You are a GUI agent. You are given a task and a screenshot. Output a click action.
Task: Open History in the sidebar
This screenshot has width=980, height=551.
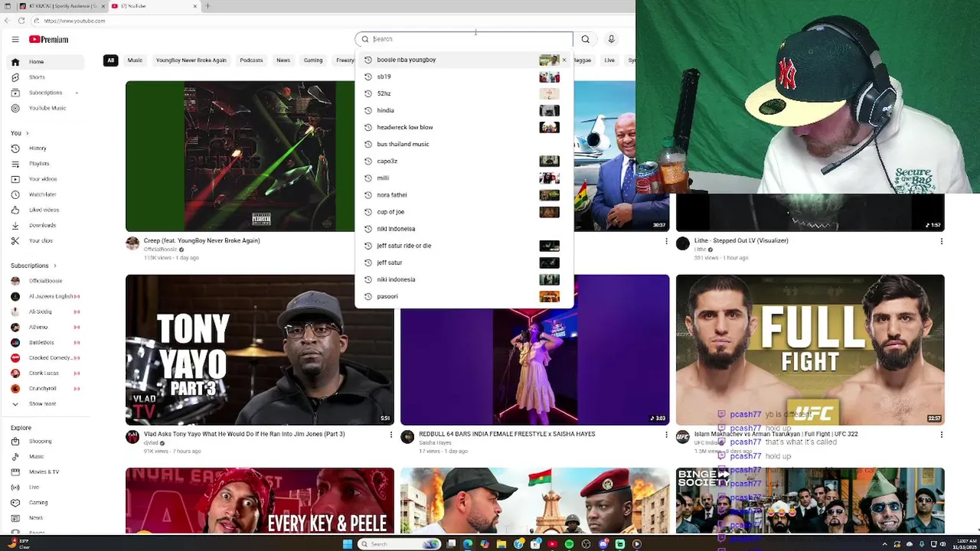click(x=46, y=148)
